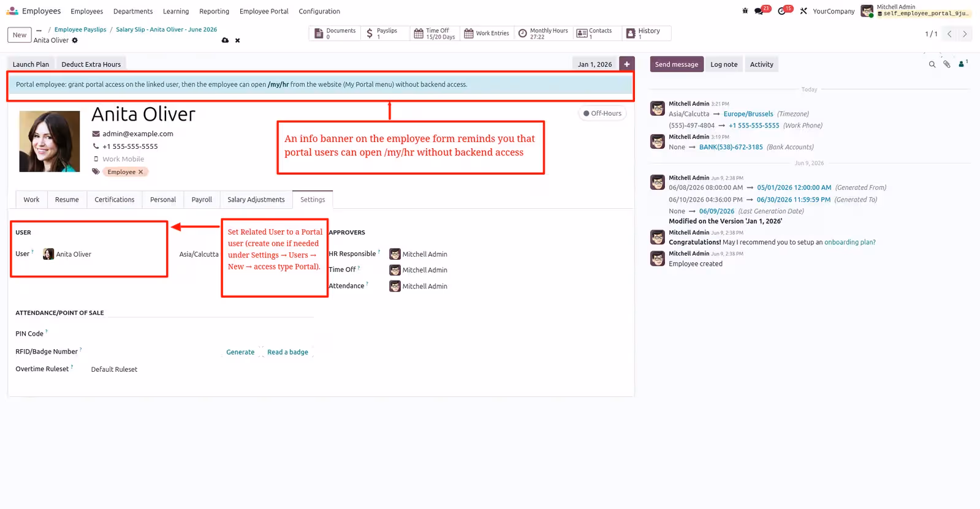The height and width of the screenshot is (509, 980).
Task: Show followers with the person icon
Action: coord(962,64)
